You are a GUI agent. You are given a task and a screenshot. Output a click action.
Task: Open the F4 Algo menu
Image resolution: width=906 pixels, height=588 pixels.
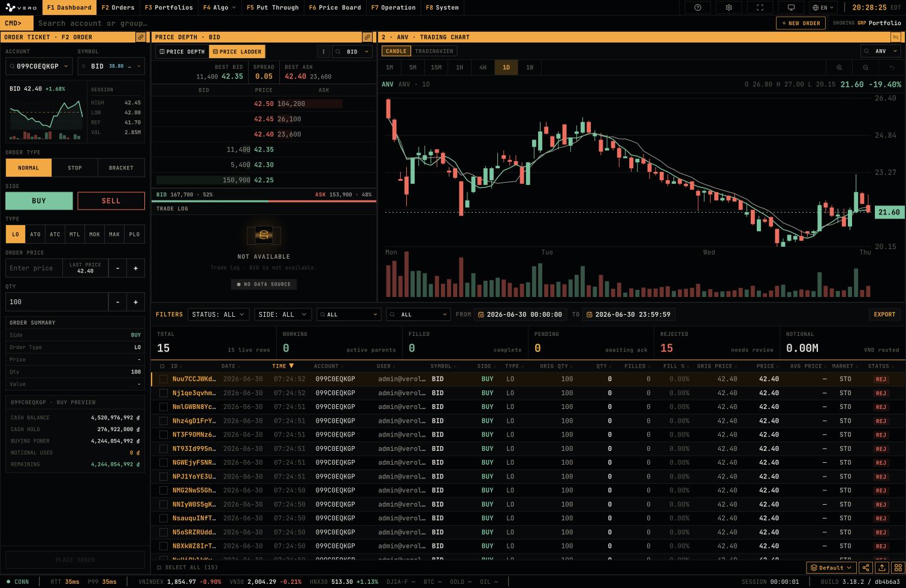[x=219, y=8]
